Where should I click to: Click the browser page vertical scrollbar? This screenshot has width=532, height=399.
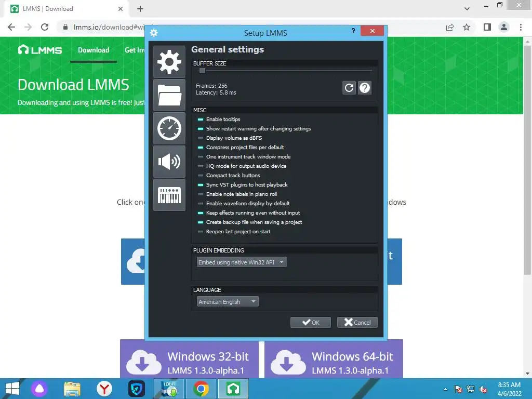pos(527,159)
